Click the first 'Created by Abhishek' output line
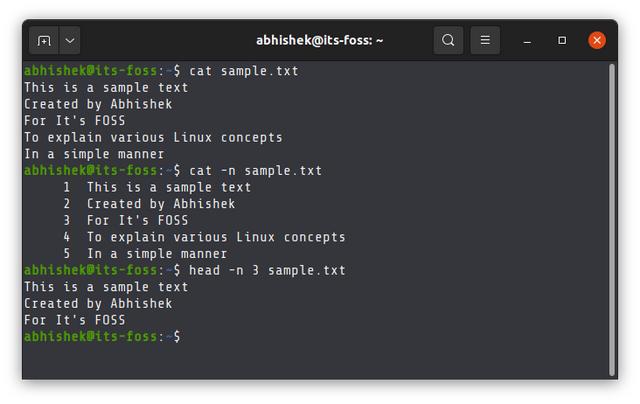 tap(98, 104)
